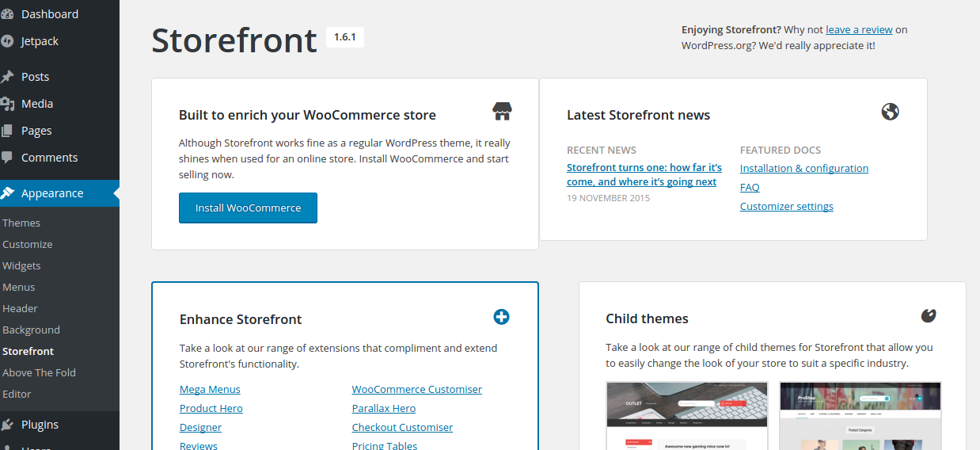The width and height of the screenshot is (980, 450).
Task: Click the Posts pushpin icon
Action: coord(7,77)
